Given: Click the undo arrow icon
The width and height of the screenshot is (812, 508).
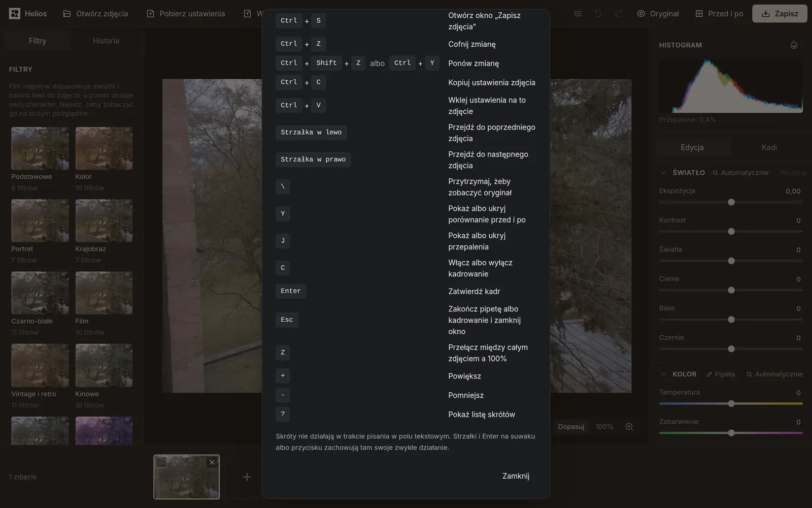Looking at the screenshot, I should [x=598, y=14].
